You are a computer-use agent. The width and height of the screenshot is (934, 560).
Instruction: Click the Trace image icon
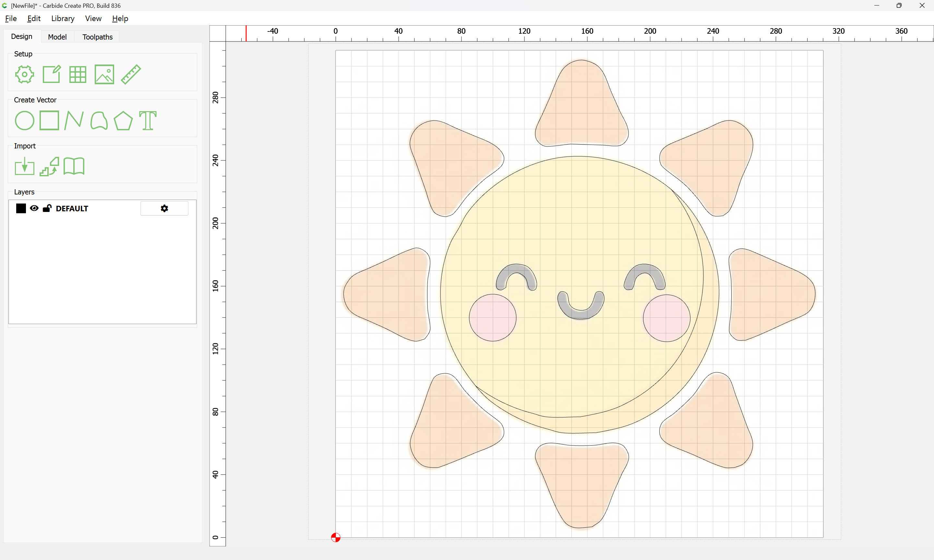tap(49, 167)
